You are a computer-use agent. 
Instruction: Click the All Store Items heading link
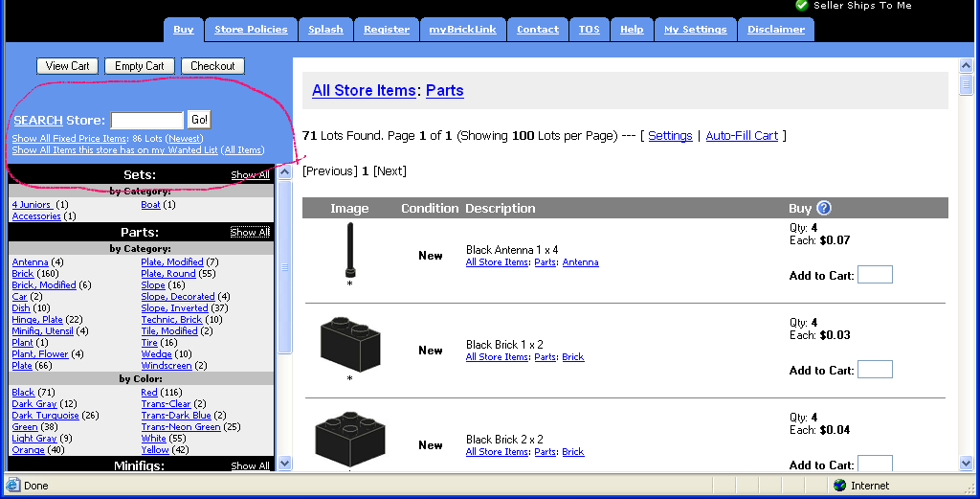(x=364, y=91)
